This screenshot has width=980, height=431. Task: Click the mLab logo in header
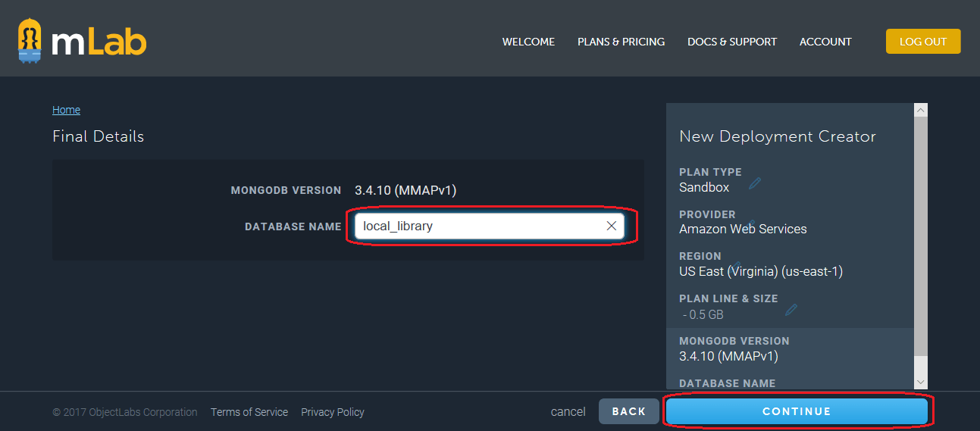(x=82, y=42)
